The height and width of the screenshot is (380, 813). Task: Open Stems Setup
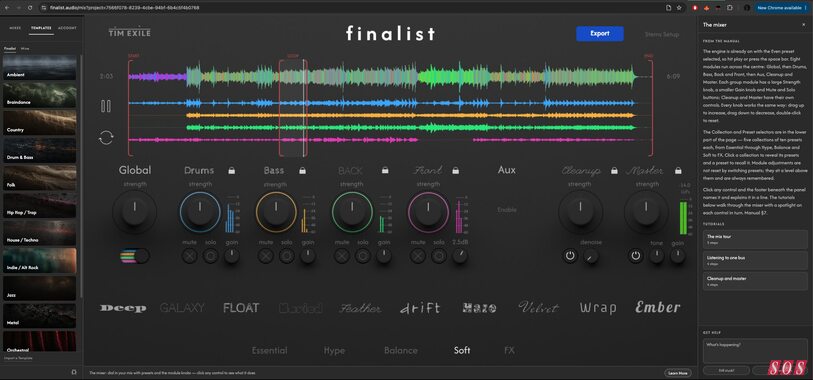662,34
